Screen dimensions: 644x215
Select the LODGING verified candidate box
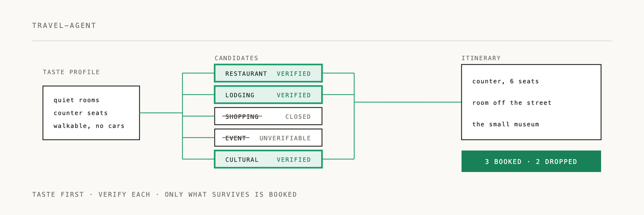[x=268, y=95]
